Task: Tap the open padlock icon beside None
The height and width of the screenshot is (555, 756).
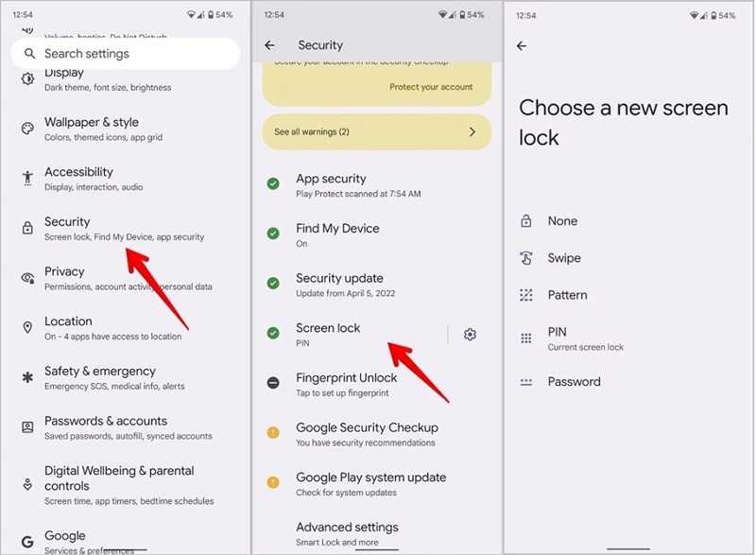Action: (526, 221)
